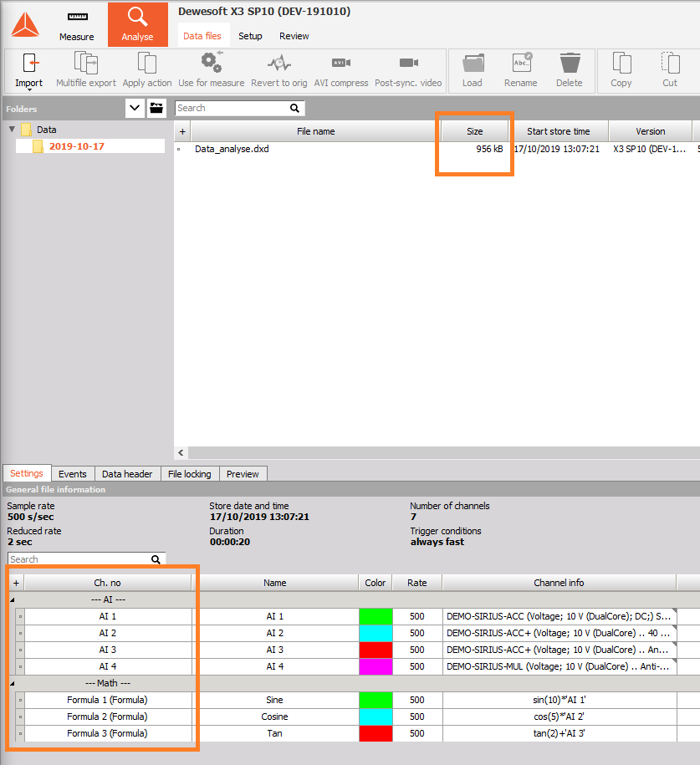The width and height of the screenshot is (700, 765).
Task: Select the Data_analyse.dxd file
Action: click(232, 149)
